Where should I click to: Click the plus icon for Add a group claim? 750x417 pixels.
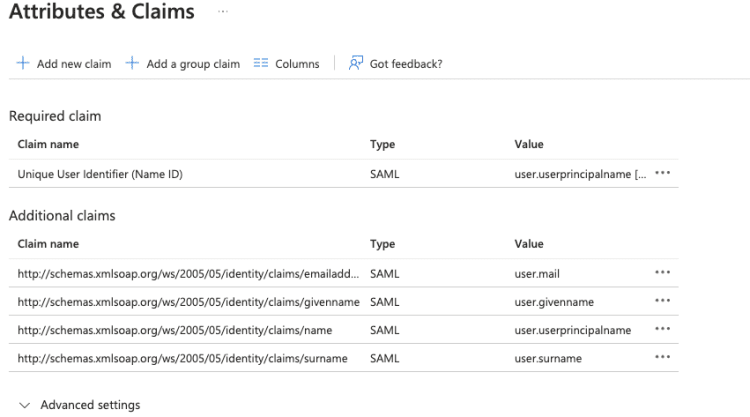point(132,64)
